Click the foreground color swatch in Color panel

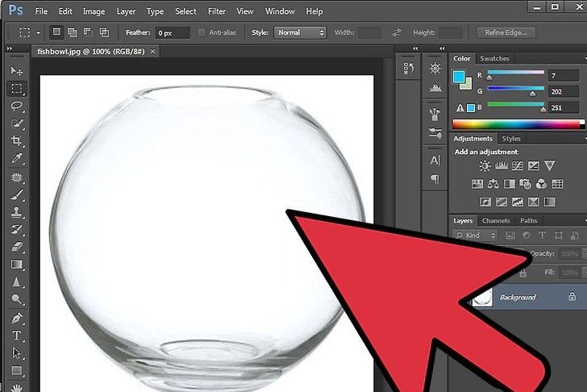(459, 77)
